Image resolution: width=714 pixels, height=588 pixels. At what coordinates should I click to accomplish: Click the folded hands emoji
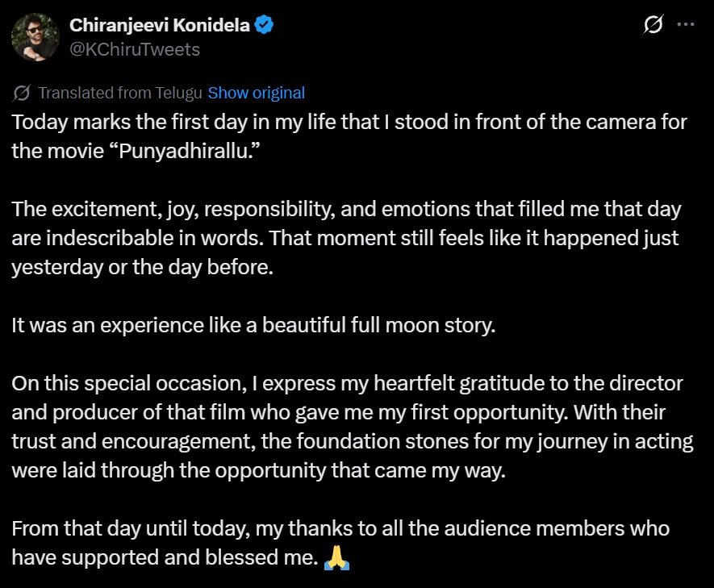[x=336, y=558]
